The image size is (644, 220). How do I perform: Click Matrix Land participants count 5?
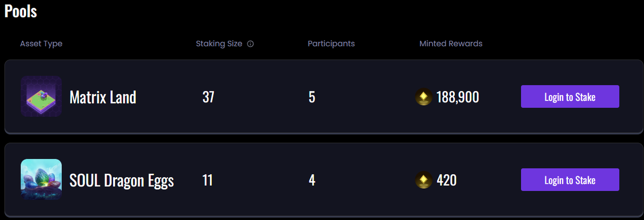[x=312, y=97]
